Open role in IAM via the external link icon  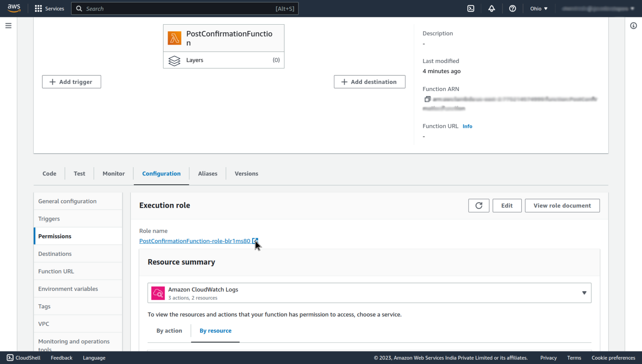click(x=255, y=241)
